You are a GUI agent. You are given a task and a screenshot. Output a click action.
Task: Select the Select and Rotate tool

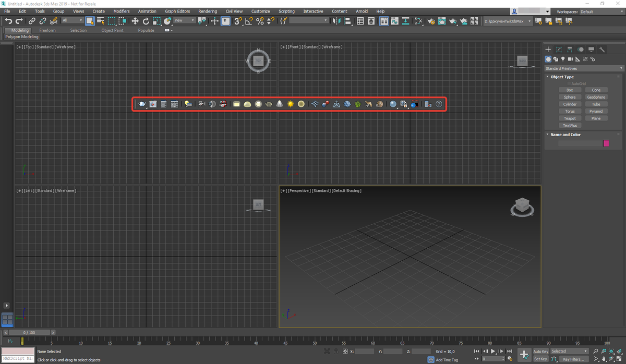click(x=146, y=21)
